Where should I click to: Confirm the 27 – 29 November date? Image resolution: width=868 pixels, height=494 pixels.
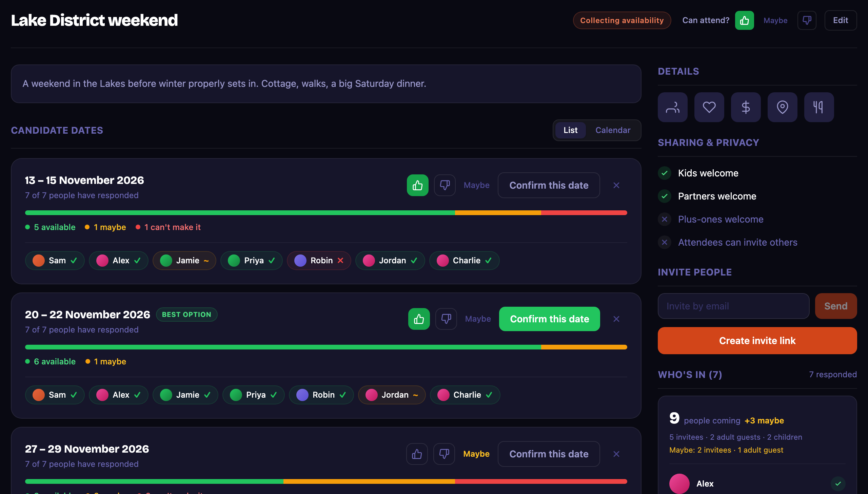click(x=549, y=454)
